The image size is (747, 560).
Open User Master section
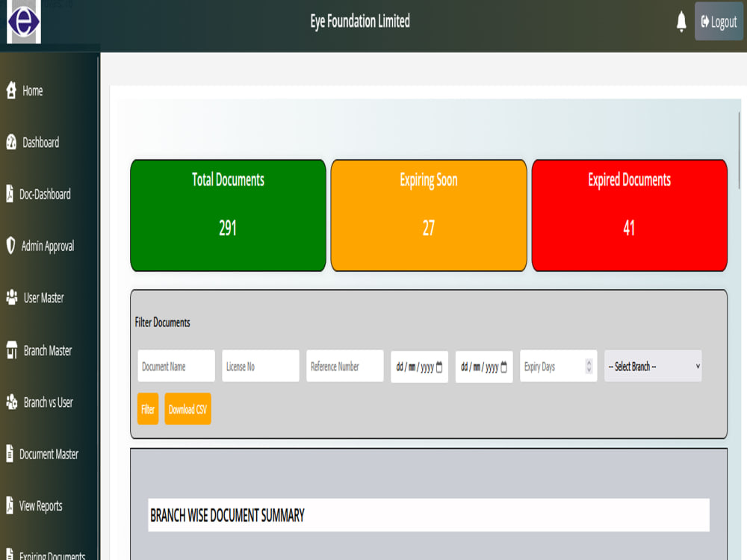[x=43, y=298]
